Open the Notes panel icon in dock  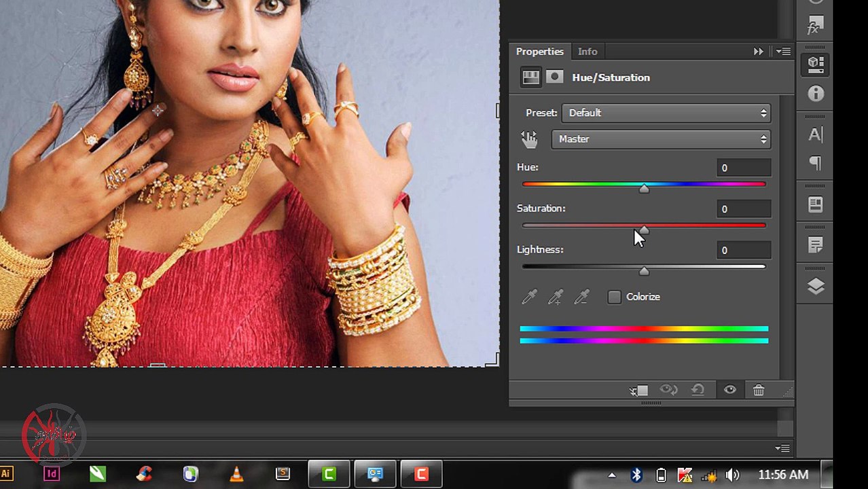click(x=815, y=245)
